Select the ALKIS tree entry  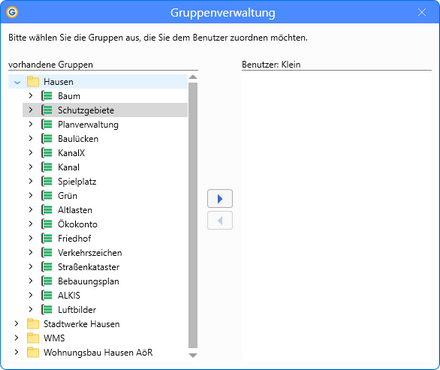69,295
